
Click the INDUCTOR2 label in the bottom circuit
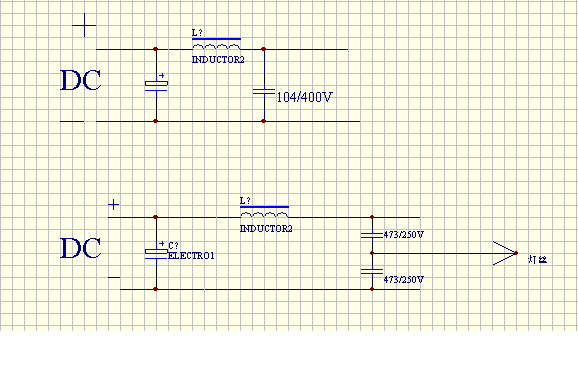coord(266,228)
